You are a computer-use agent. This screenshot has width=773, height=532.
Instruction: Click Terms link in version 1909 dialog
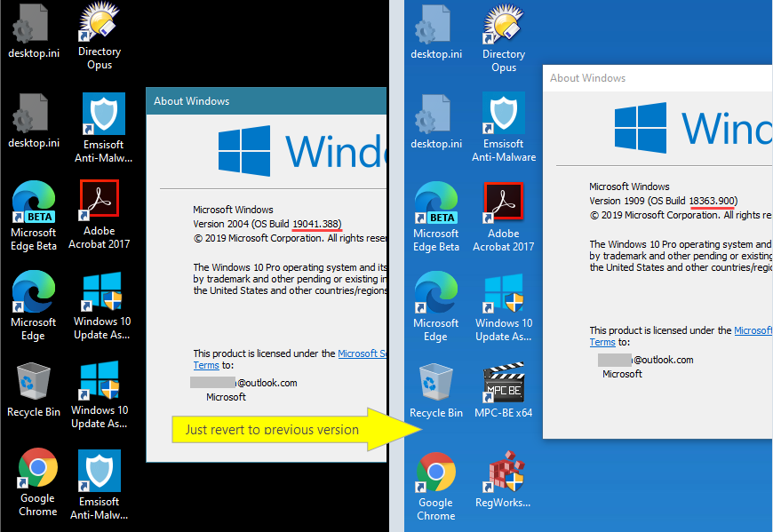pyautogui.click(x=602, y=342)
